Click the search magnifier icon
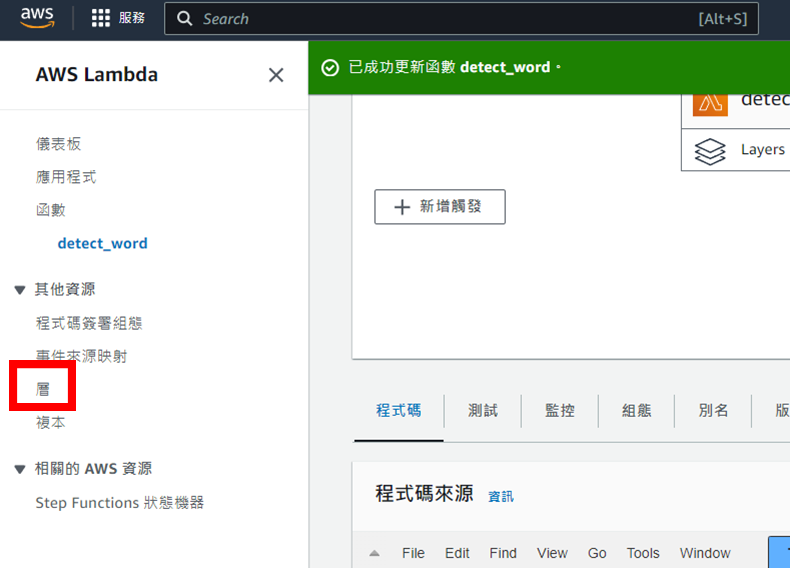 (184, 19)
